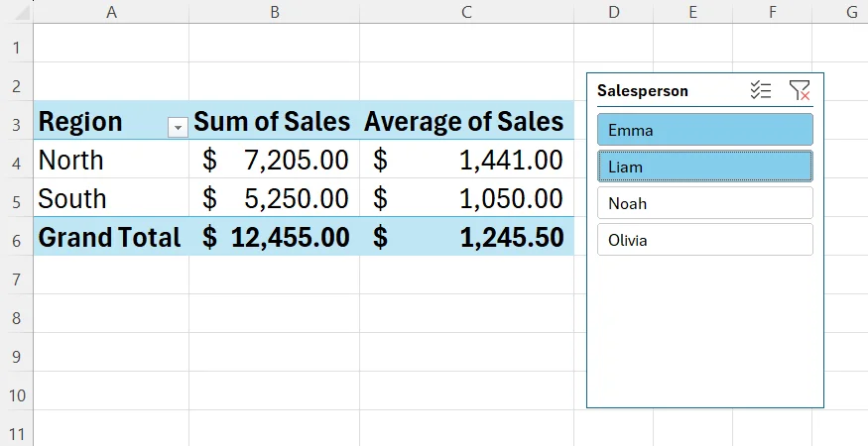Click the Select All corner triangle
The width and height of the screenshot is (868, 446).
pos(21,13)
